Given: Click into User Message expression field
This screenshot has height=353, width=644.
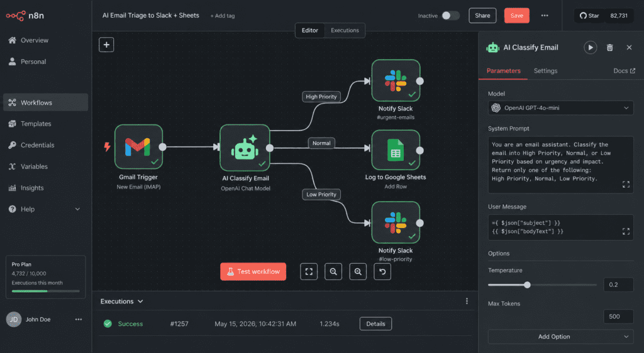Looking at the screenshot, I should [560, 227].
